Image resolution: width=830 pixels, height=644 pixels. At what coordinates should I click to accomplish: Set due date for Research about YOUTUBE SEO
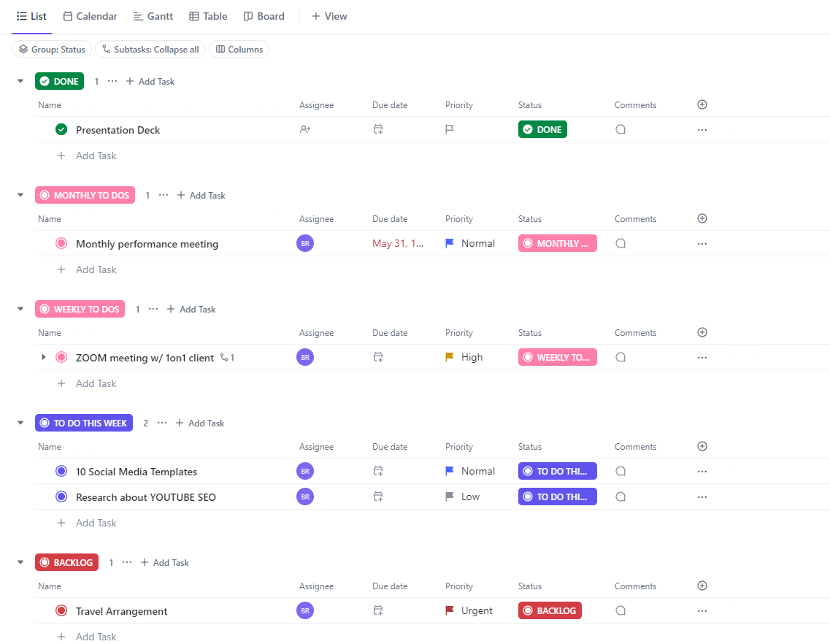click(378, 497)
